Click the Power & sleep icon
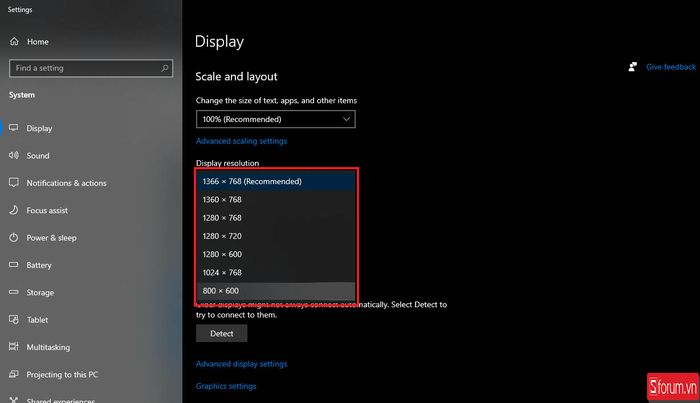The image size is (700, 403). (x=14, y=237)
